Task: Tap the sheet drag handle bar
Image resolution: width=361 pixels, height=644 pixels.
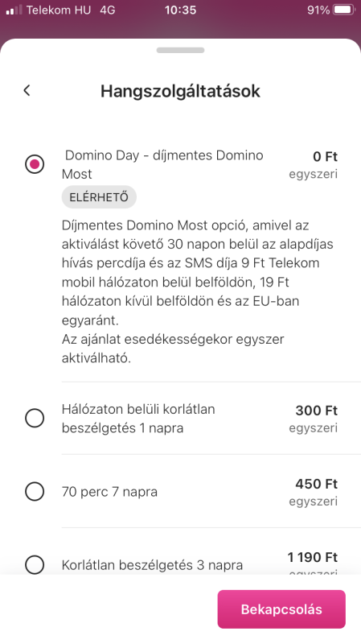Action: click(x=180, y=50)
